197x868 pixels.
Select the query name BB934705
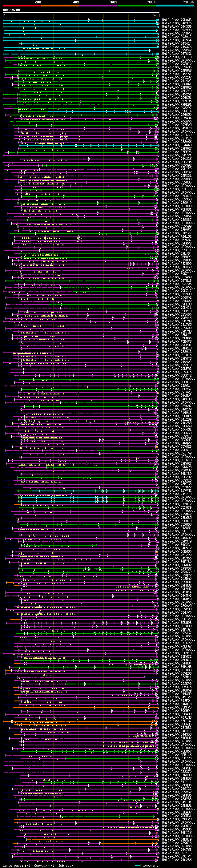click(x=11, y=10)
